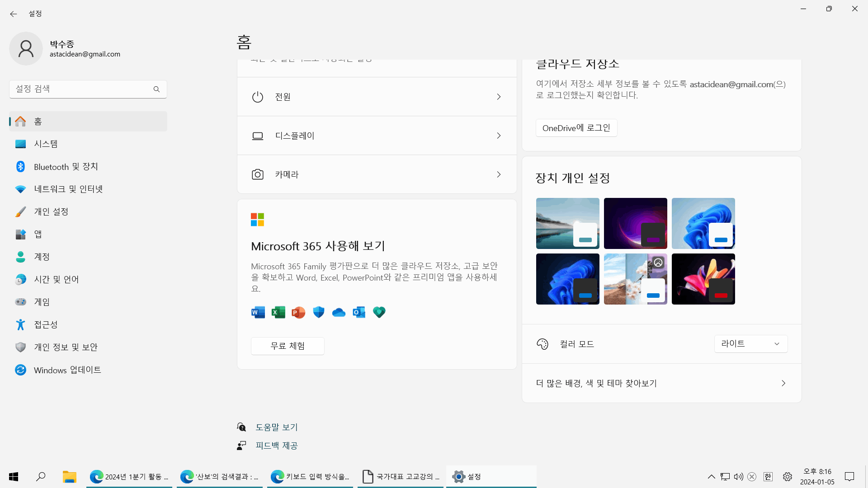Choose the red flower dark theme thumbnail

[703, 279]
